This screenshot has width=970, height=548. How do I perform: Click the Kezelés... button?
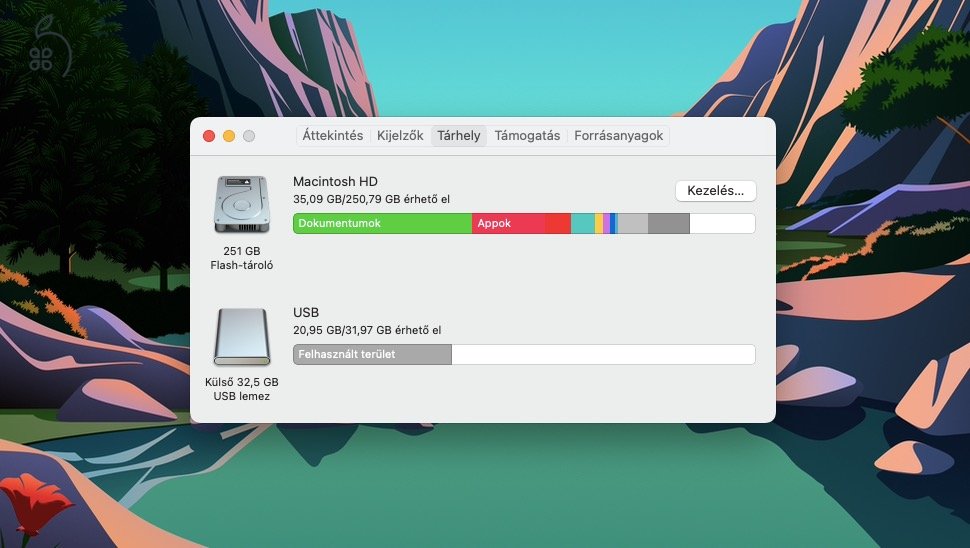(715, 191)
